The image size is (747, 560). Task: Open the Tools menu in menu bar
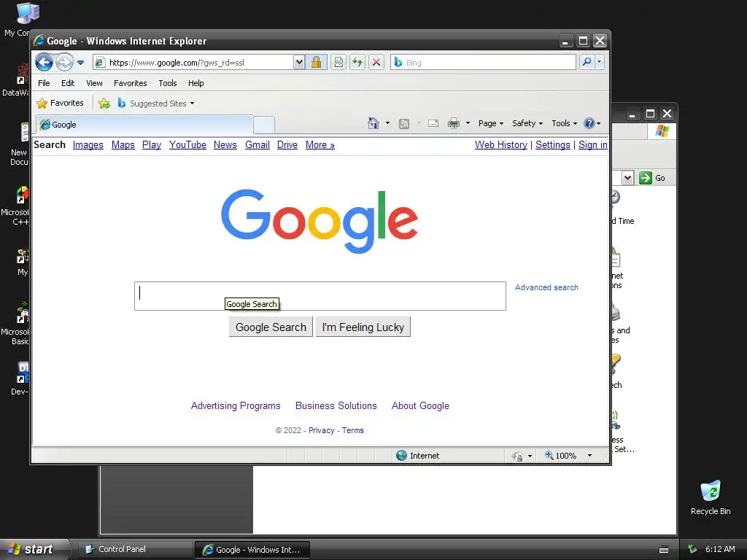pyautogui.click(x=168, y=83)
